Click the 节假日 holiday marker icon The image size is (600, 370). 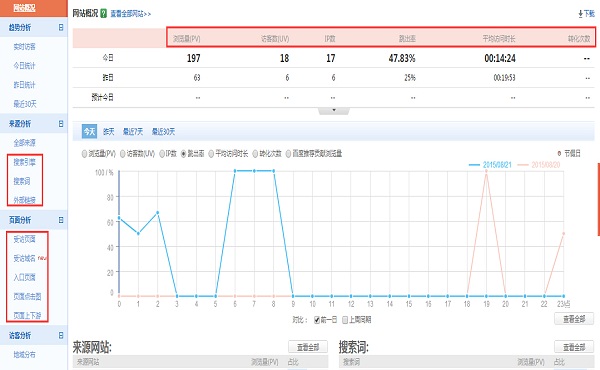pos(559,153)
